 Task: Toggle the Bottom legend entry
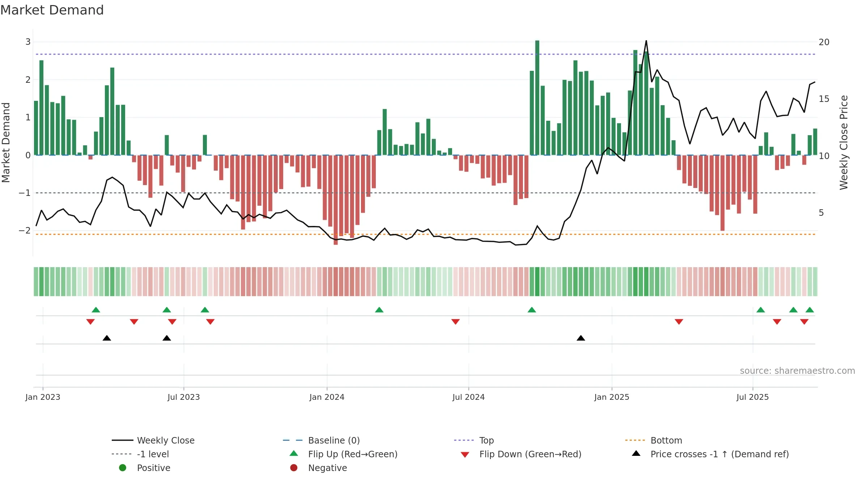(x=654, y=440)
